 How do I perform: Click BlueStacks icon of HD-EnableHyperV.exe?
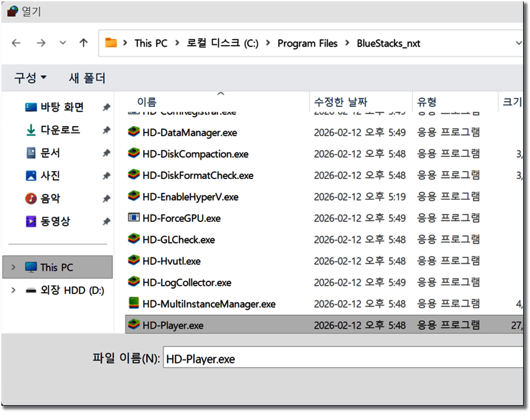coord(134,195)
